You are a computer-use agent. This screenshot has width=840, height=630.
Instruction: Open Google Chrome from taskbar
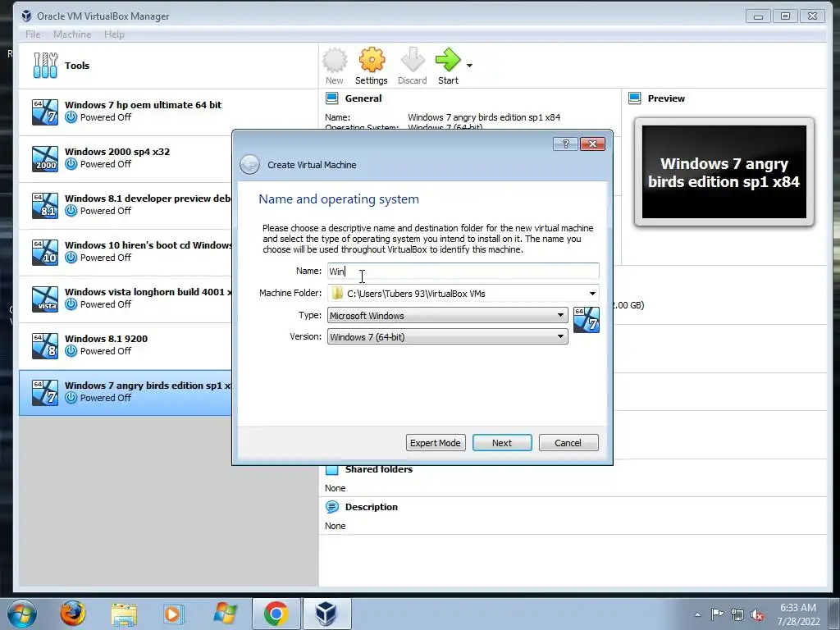click(276, 614)
